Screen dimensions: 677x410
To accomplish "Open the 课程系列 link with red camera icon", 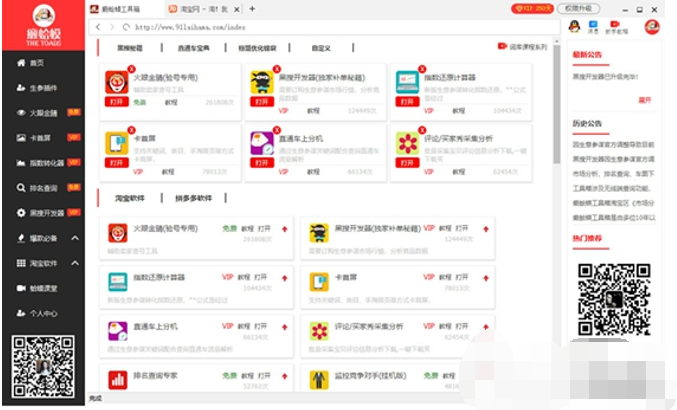I will [522, 46].
